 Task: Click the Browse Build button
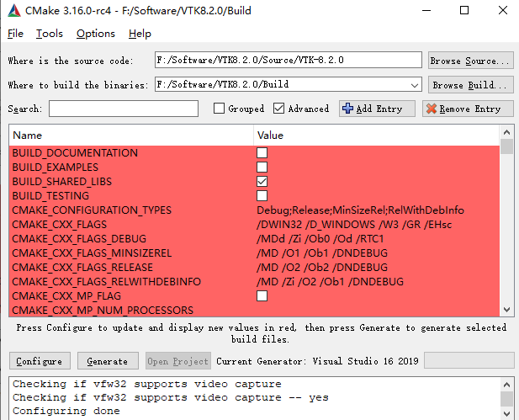471,85
